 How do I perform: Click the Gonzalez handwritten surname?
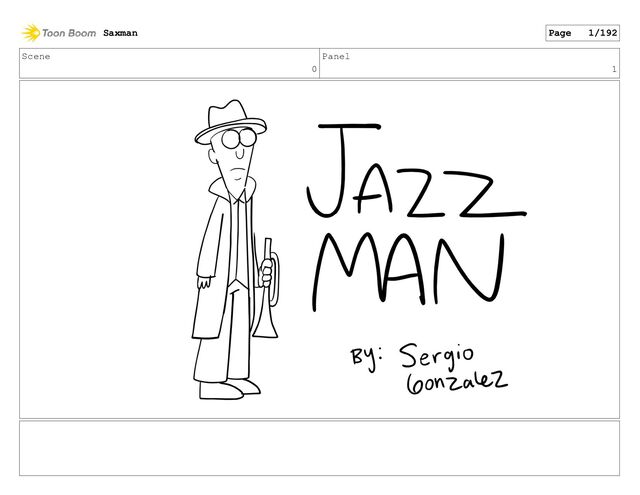457,382
